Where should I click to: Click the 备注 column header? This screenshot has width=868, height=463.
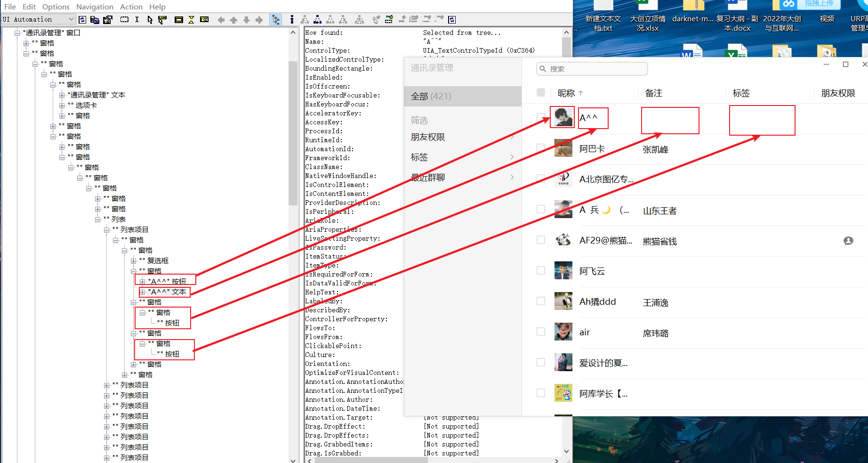point(654,93)
